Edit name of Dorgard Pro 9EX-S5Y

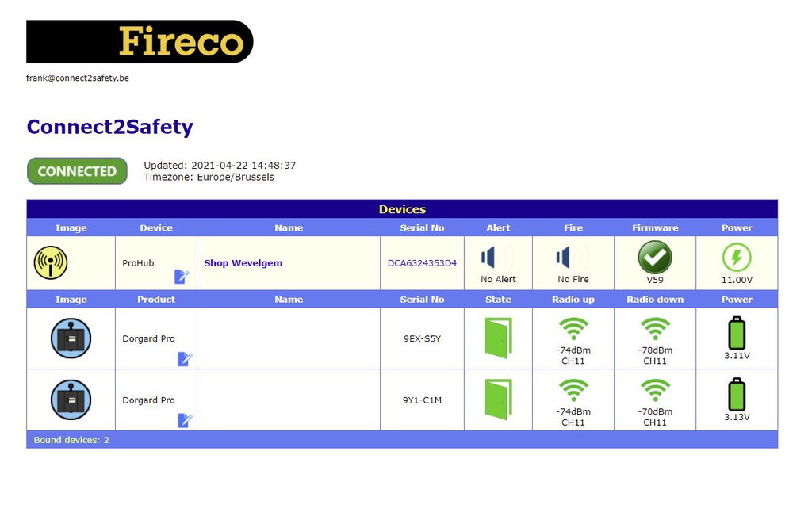click(x=185, y=359)
